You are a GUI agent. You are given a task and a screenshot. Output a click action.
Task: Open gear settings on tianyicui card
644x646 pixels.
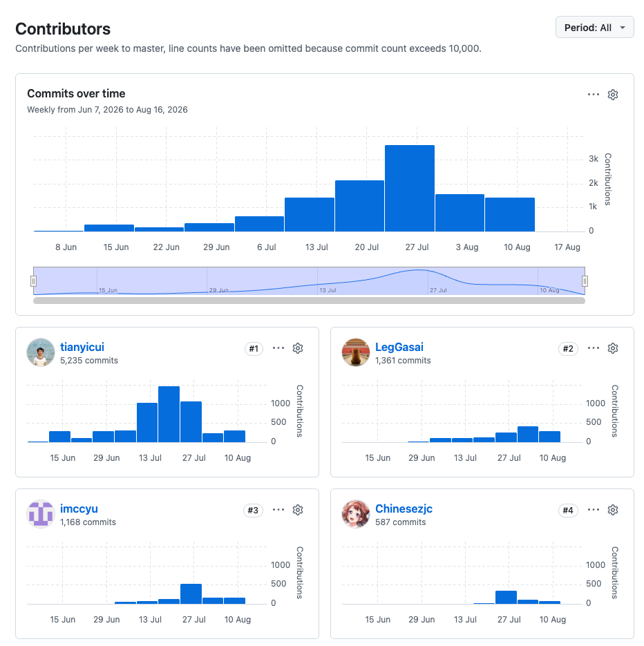pyautogui.click(x=298, y=348)
